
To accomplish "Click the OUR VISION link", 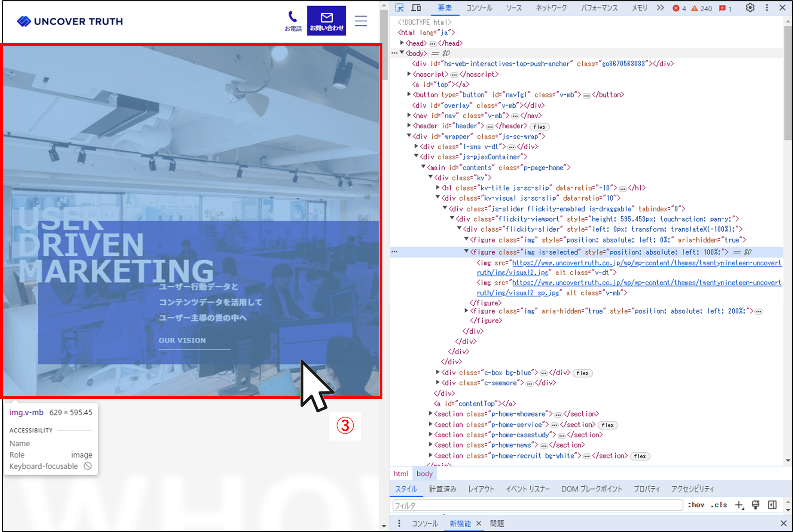I will point(182,340).
